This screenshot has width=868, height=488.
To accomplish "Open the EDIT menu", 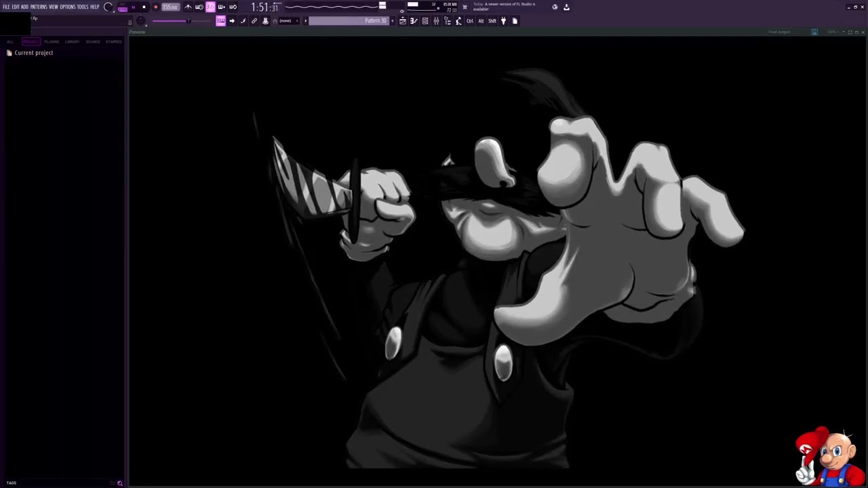I will 16,7.
